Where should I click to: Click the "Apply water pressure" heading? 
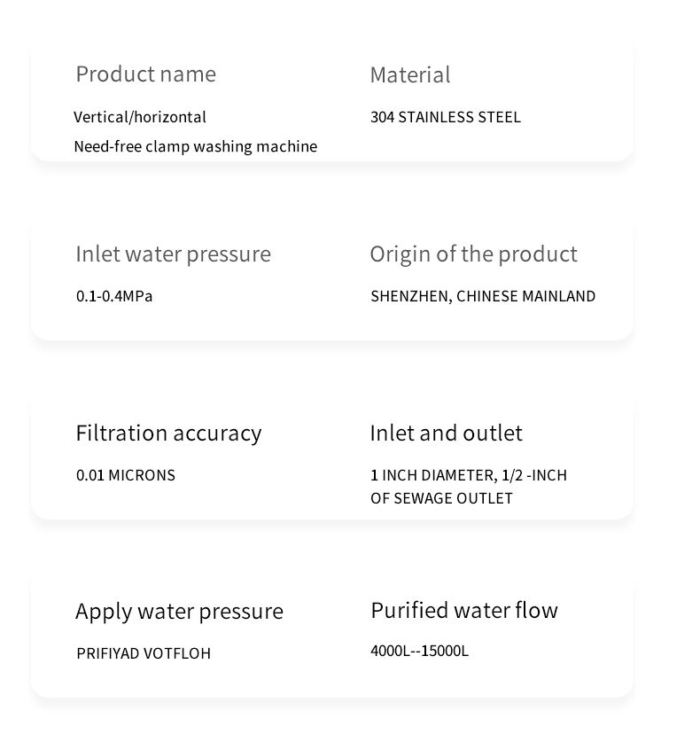[x=179, y=612]
